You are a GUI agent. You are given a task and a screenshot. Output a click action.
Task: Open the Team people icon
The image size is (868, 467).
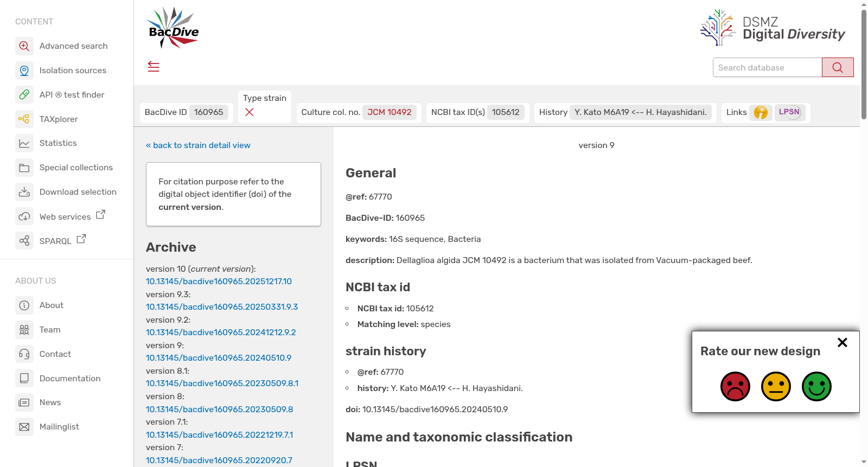[x=24, y=330]
